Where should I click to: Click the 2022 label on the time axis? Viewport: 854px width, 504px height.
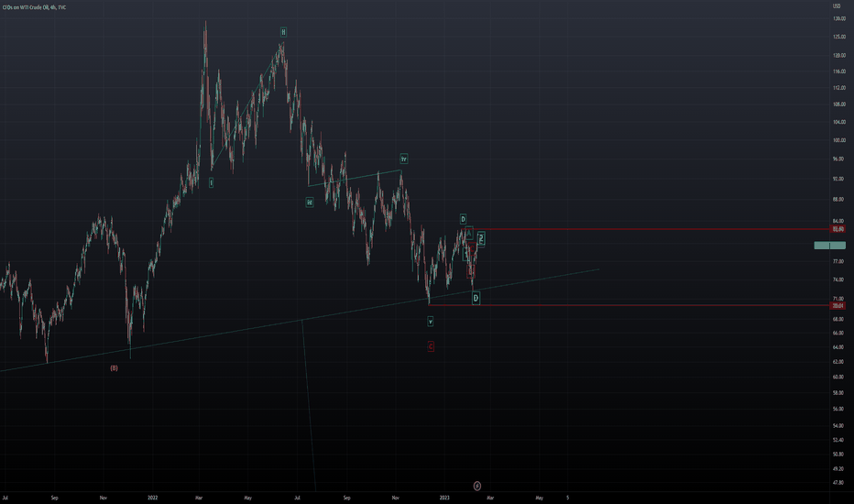(x=152, y=498)
